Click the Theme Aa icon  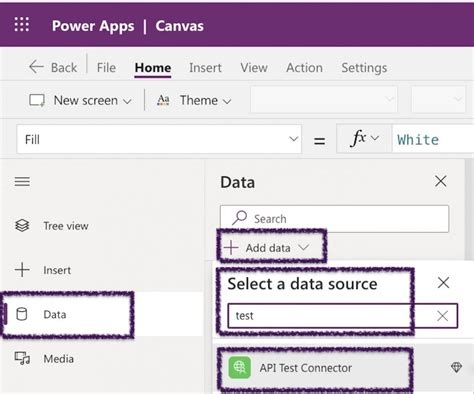click(163, 100)
